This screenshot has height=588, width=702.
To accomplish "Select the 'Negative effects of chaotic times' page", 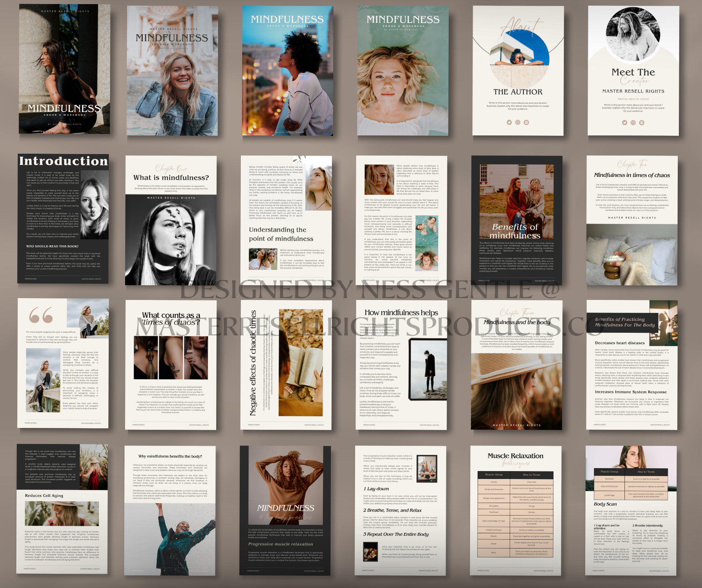I will [286, 365].
